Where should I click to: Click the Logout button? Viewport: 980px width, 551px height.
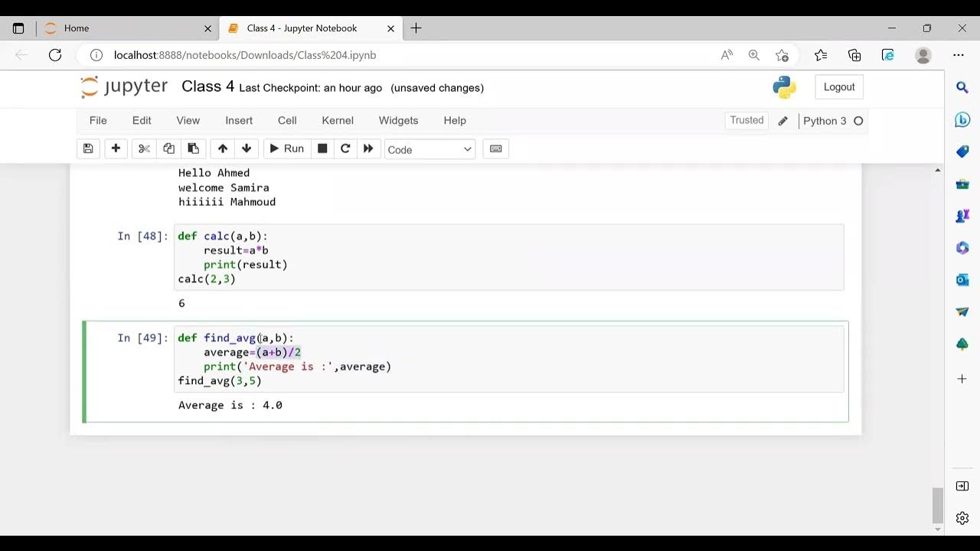tap(839, 87)
